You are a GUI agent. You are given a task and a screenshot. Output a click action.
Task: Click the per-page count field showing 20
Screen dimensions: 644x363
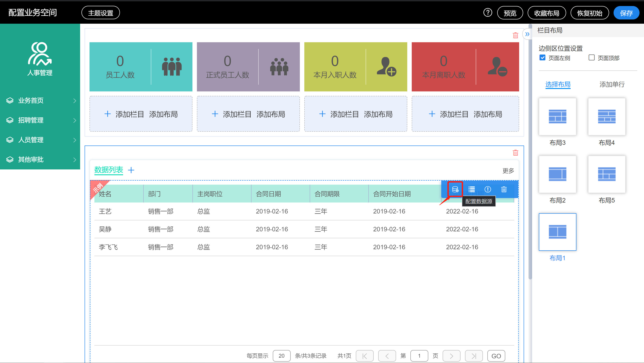281,355
